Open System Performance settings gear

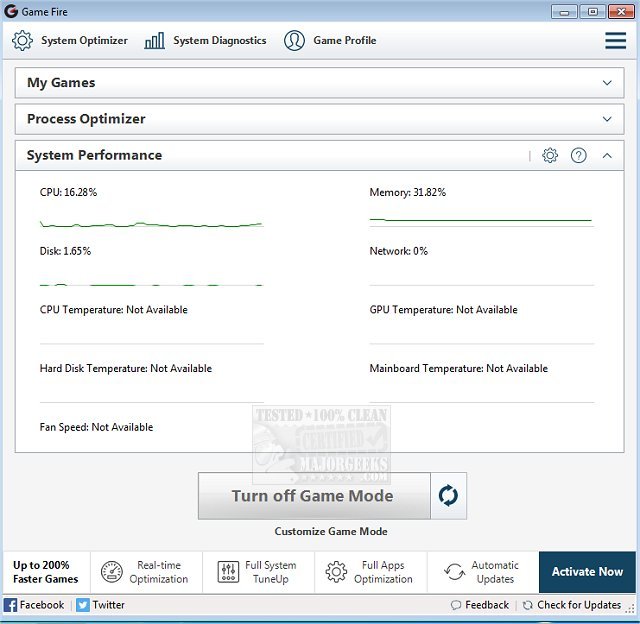pyautogui.click(x=550, y=155)
